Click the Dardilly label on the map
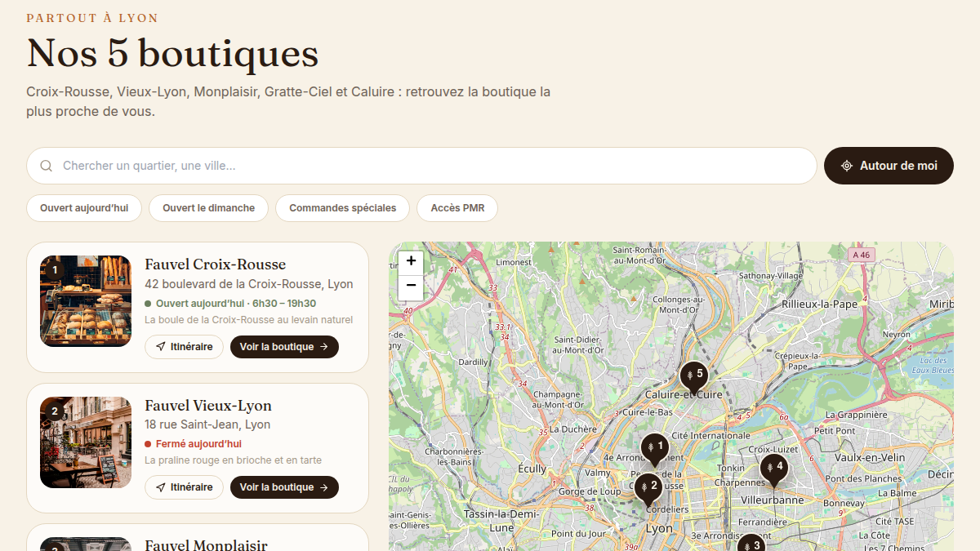This screenshot has width=980, height=551. [473, 362]
